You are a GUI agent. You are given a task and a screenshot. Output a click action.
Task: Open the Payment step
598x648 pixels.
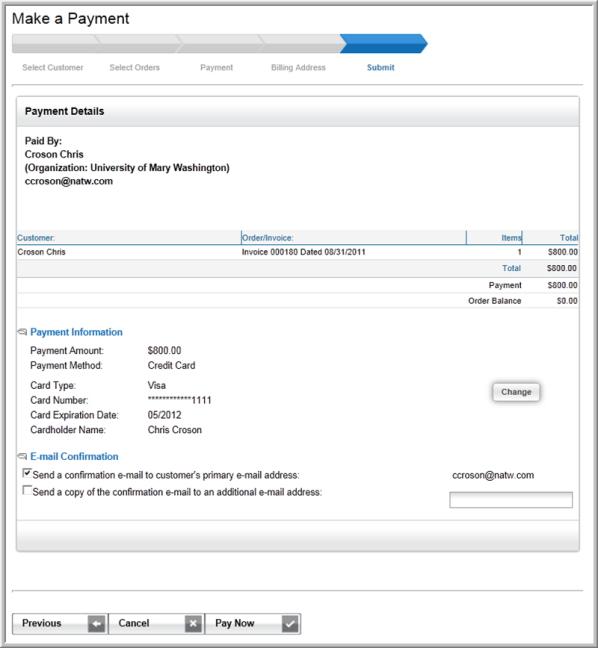coord(217,67)
